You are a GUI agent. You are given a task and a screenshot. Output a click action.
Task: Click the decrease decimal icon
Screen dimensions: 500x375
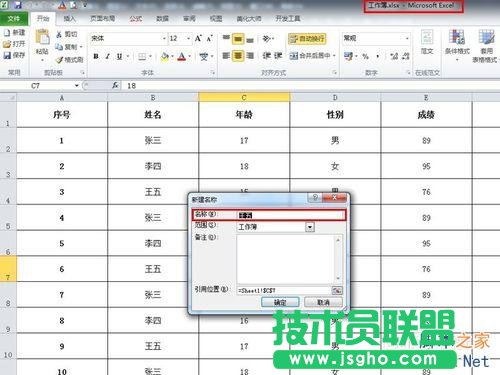coord(406,56)
